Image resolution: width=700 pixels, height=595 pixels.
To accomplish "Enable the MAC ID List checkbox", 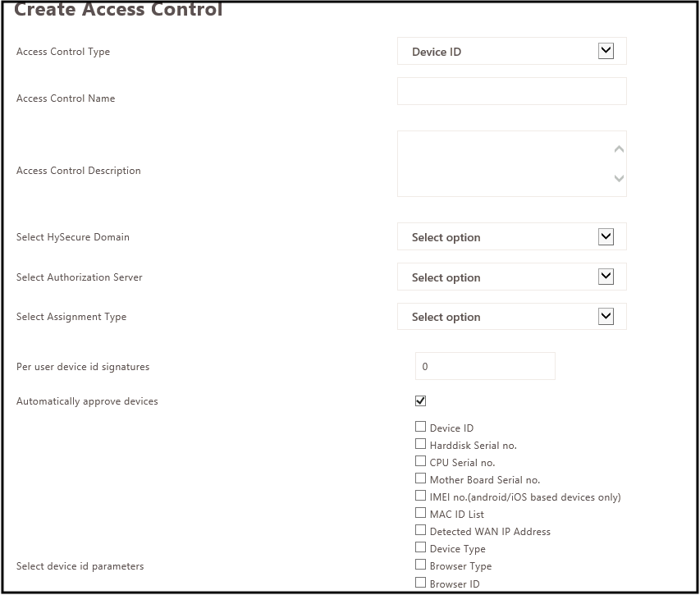I will [x=420, y=513].
